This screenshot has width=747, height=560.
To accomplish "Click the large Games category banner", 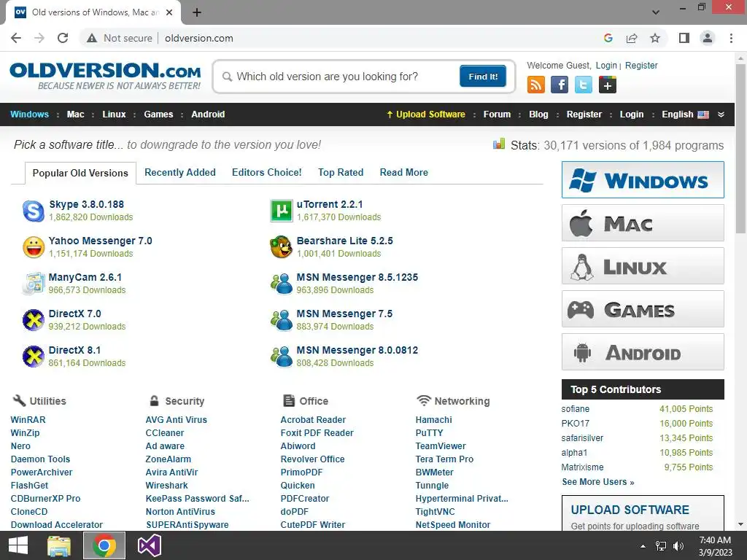I will click(643, 309).
